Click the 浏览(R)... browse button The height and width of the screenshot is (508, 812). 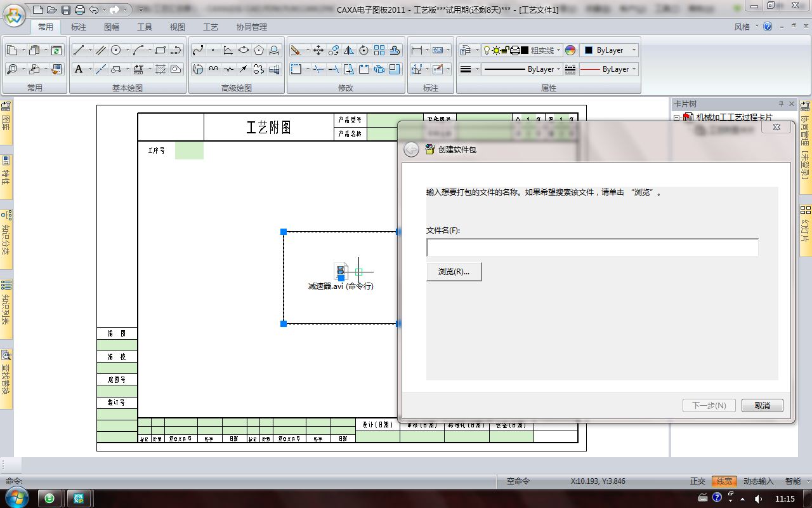pos(454,272)
